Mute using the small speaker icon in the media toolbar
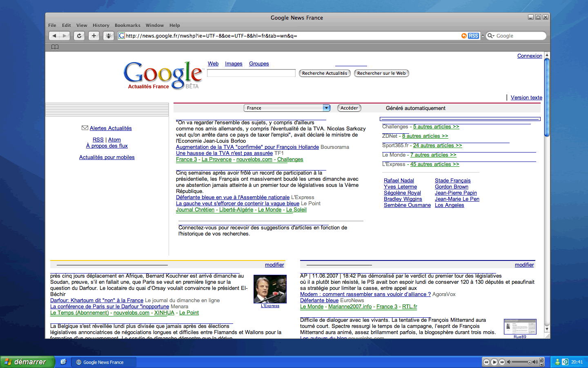 point(509,362)
